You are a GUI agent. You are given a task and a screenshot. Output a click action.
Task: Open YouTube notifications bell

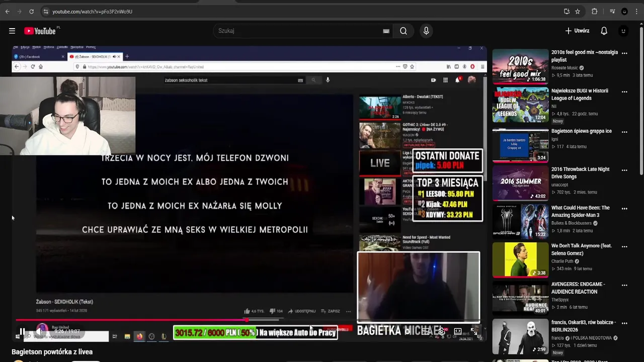pos(604,31)
